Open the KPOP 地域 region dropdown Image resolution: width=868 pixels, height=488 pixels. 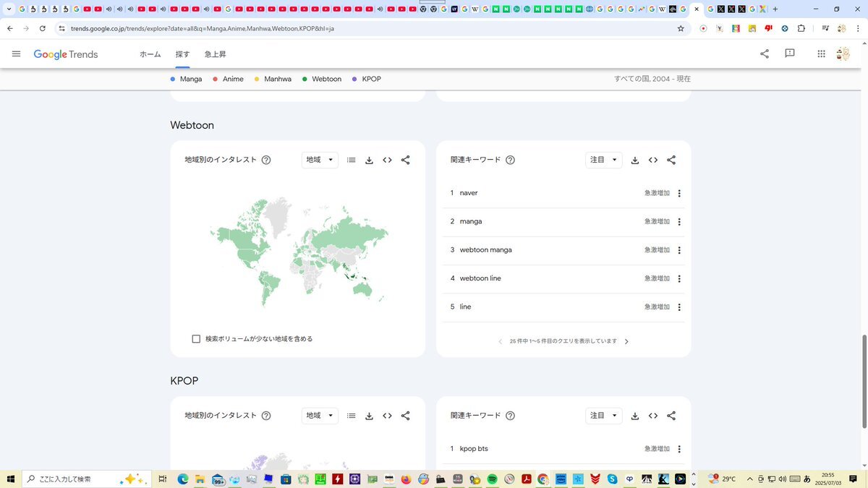[320, 416]
